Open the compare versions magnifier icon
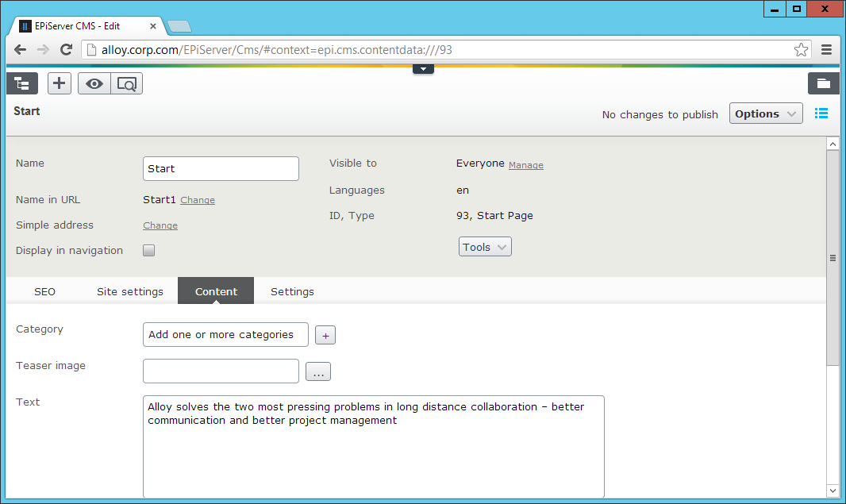The image size is (846, 504). [x=127, y=83]
